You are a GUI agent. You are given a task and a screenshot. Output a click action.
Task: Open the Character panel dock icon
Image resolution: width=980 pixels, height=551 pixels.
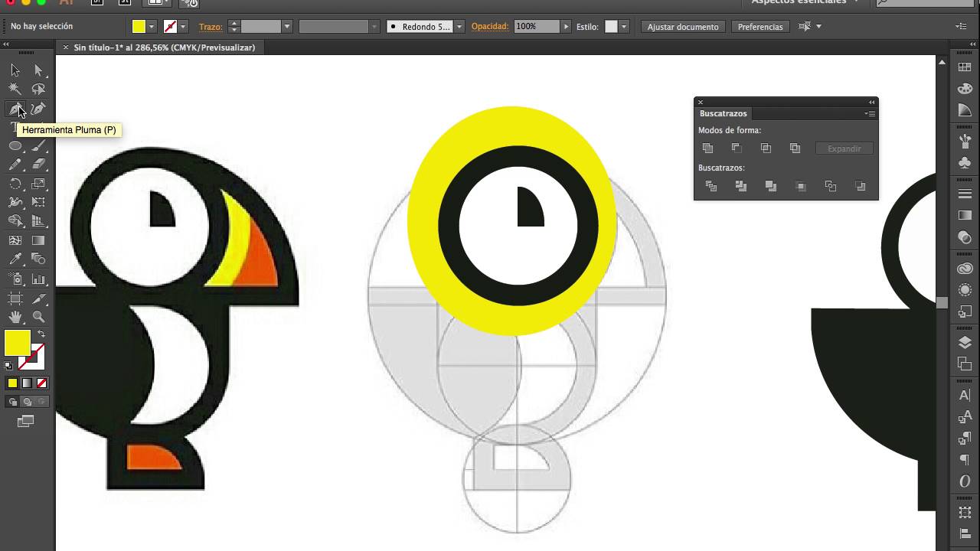[x=965, y=396]
